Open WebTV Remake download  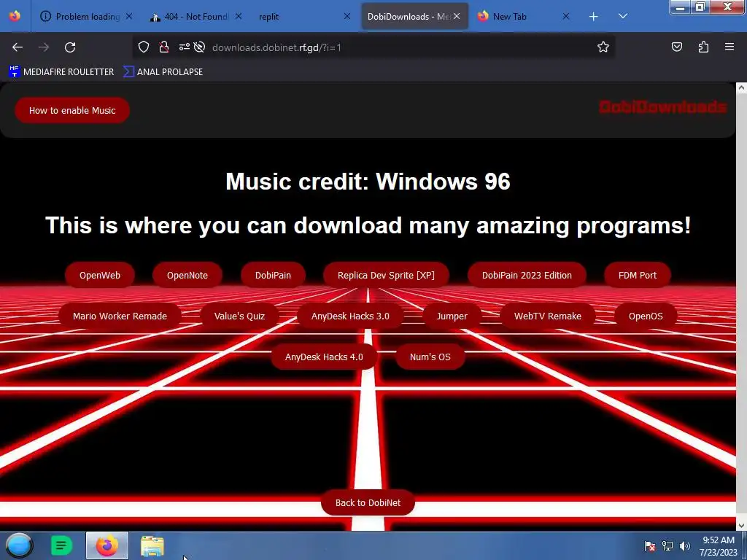(548, 316)
